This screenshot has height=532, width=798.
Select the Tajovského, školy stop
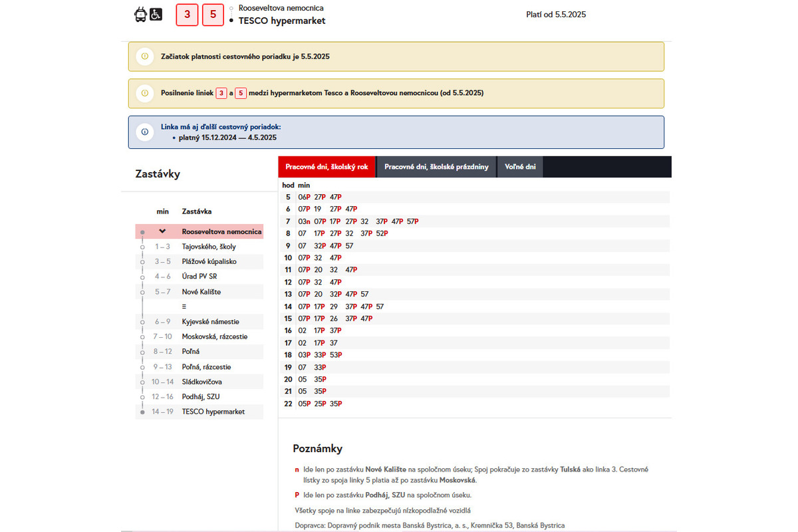(x=209, y=247)
